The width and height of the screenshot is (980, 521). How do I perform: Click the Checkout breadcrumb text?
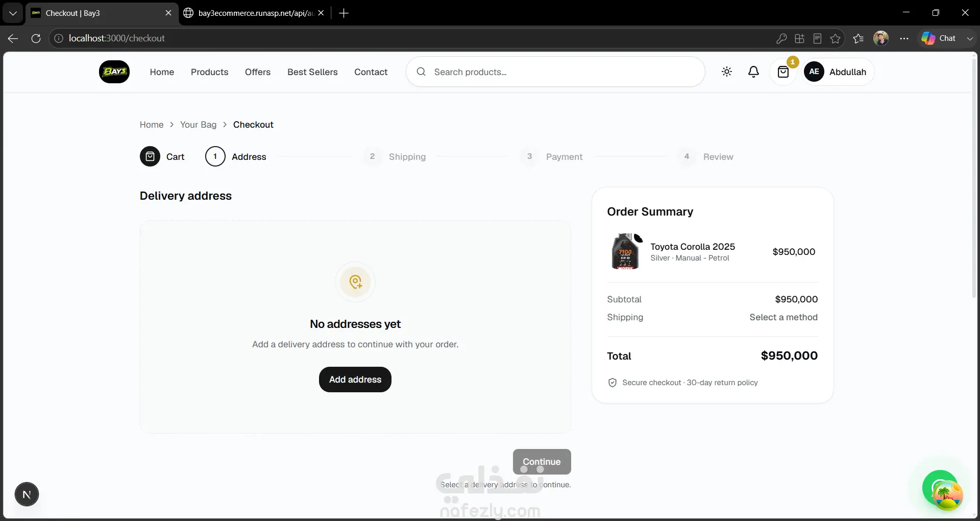[253, 125]
